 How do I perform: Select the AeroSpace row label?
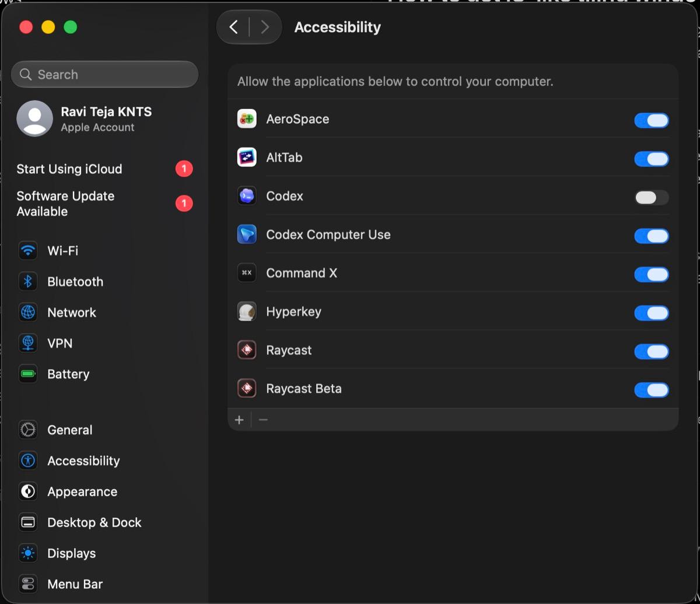[297, 119]
